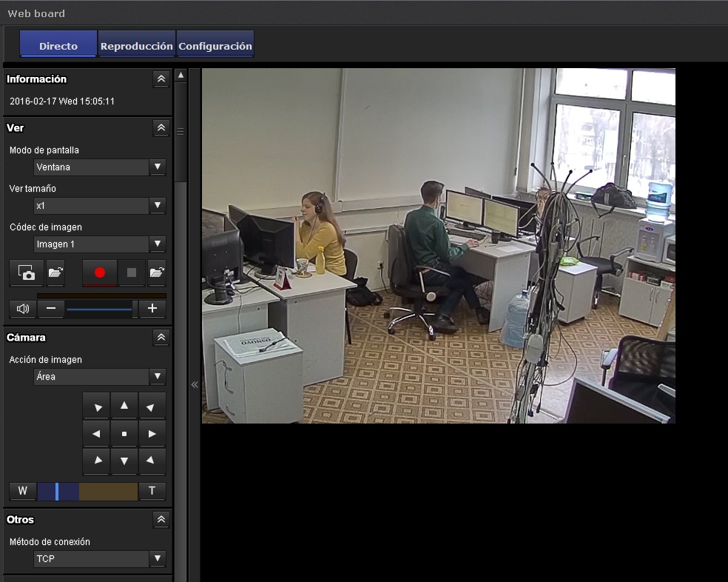Stop recording with the square stop button
The height and width of the screenshot is (582, 728).
(132, 272)
